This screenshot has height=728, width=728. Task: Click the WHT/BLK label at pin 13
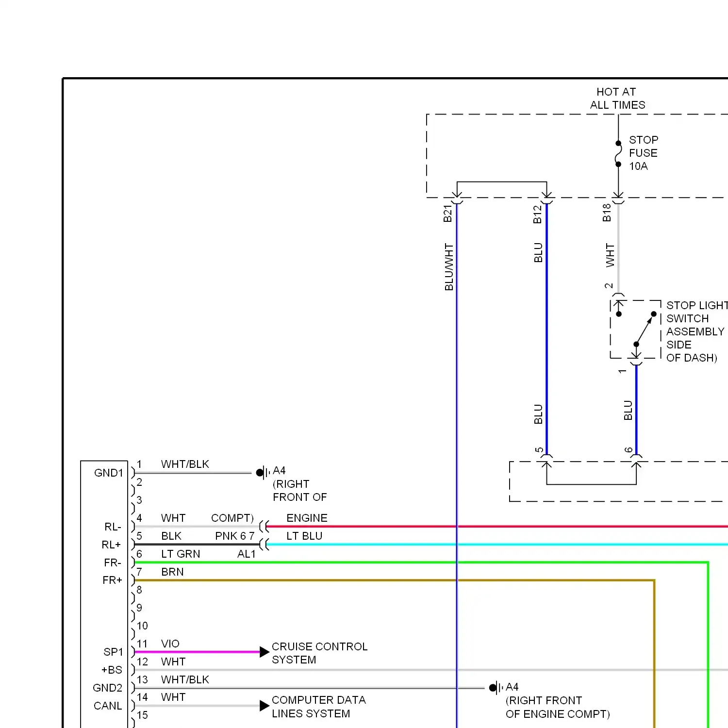185,679
